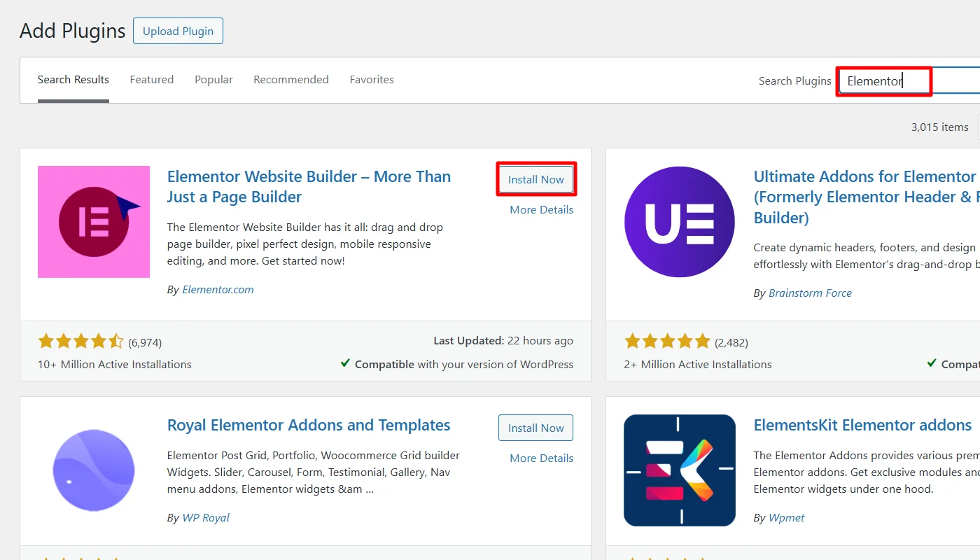Open the Wpmet author link
The image size is (980, 560).
(787, 518)
